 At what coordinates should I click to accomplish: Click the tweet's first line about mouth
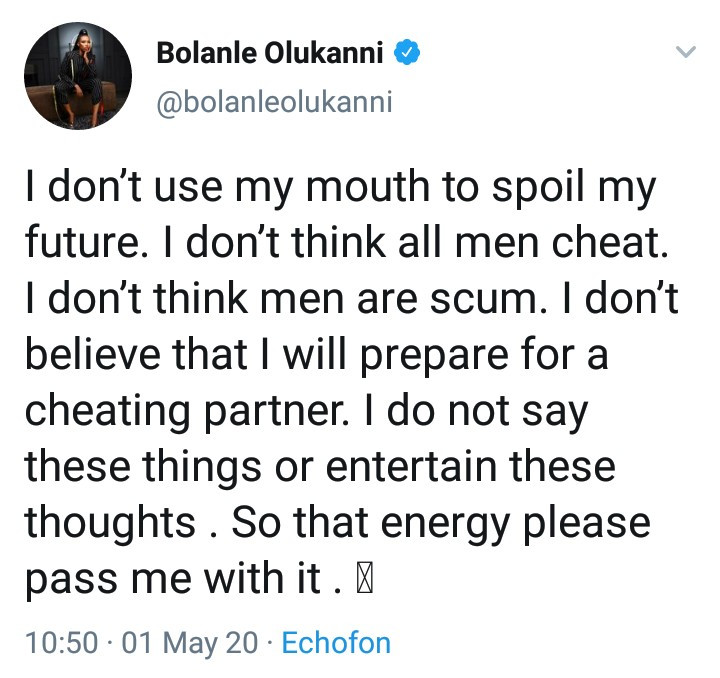341,187
